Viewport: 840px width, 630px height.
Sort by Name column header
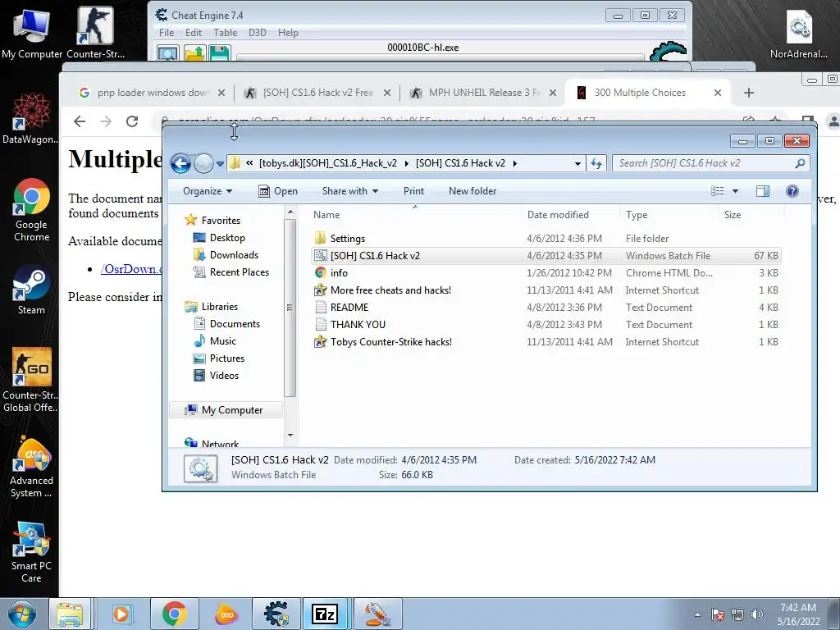(x=326, y=215)
